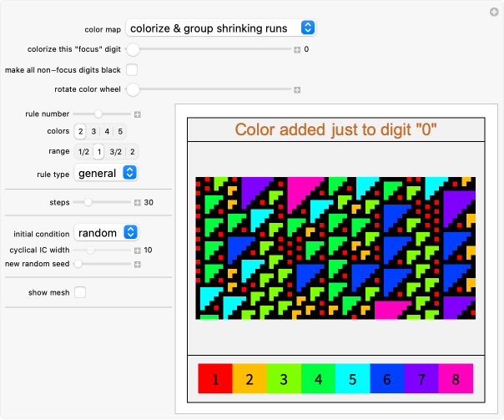Click the top-right panel options plus icon

[493, 11]
